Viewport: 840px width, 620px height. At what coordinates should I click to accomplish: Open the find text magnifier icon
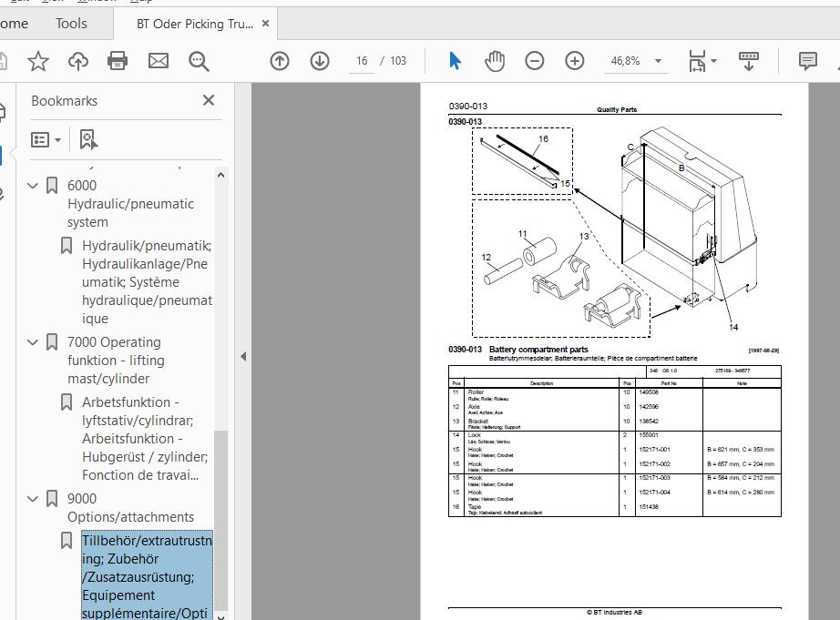click(199, 61)
